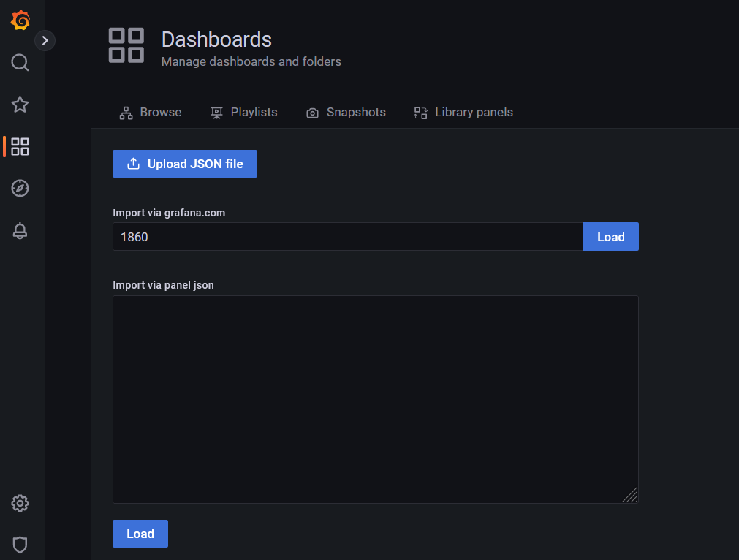Open Configuration gear icon
The height and width of the screenshot is (560, 739).
pos(20,504)
